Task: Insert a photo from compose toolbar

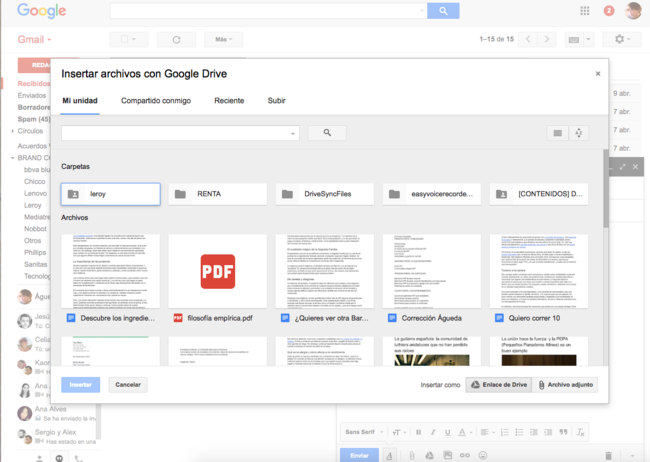Action: tap(448, 455)
